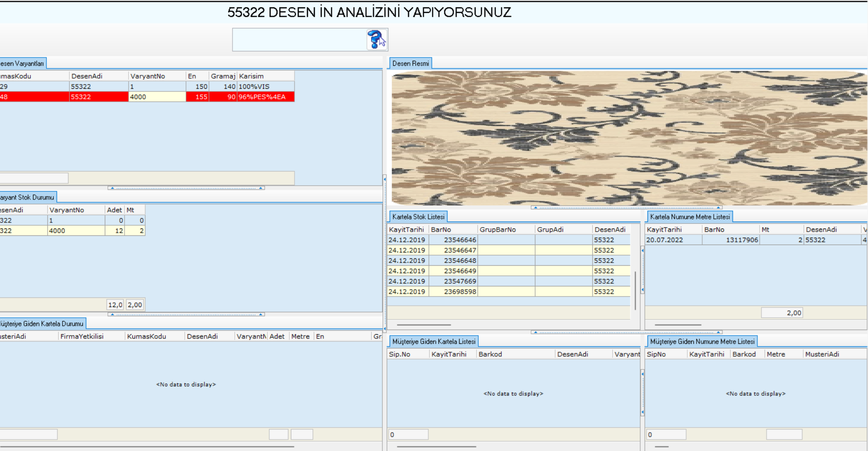
Task: Click the KayitTarihi header in Kartela Stok Listesi
Action: [407, 229]
